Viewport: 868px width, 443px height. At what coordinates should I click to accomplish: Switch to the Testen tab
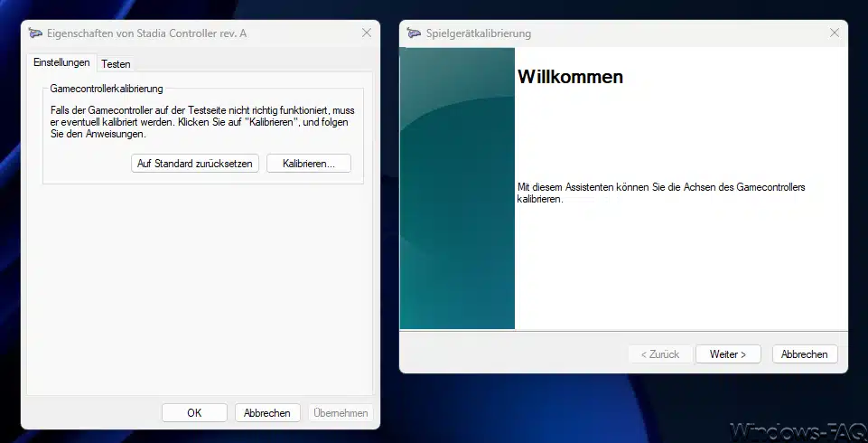pyautogui.click(x=116, y=63)
